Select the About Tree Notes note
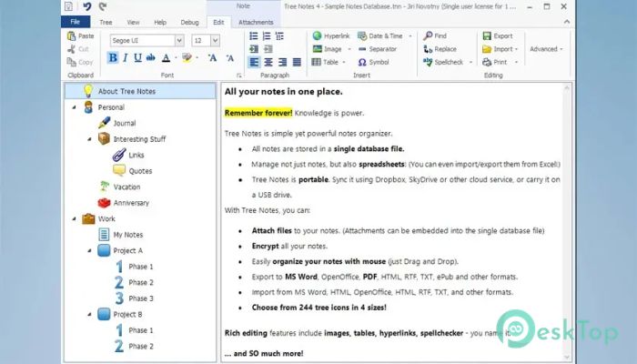The image size is (637, 364). click(140, 91)
